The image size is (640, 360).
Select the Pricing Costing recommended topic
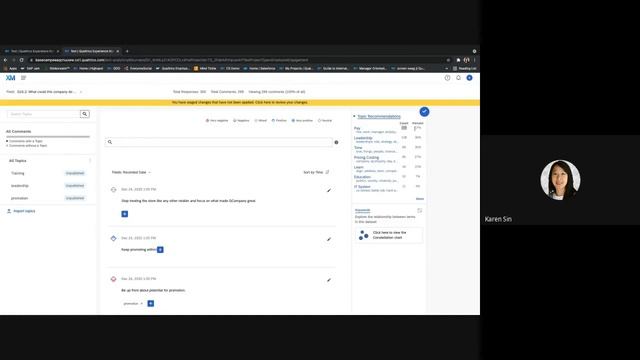[366, 158]
